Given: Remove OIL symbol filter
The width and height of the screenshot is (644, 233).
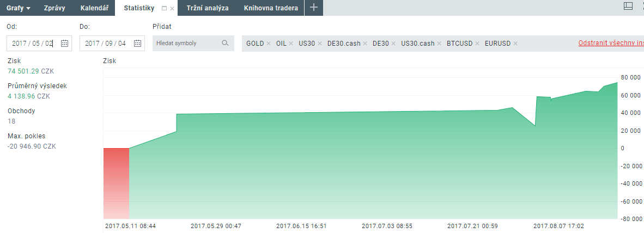Looking at the screenshot, I should click(x=291, y=44).
